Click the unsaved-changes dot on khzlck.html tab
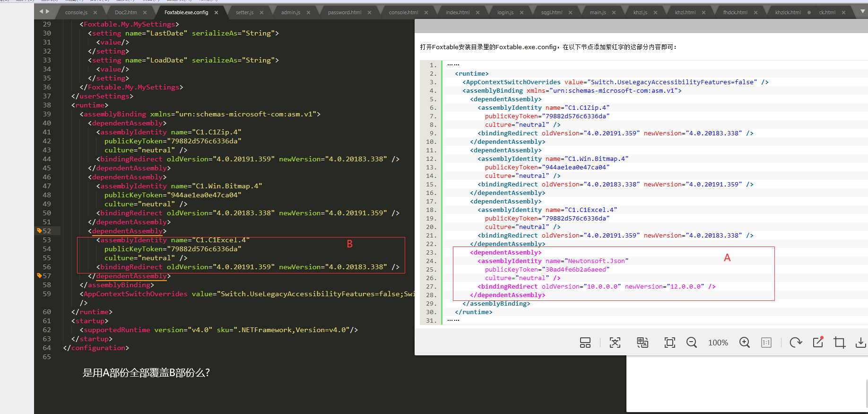 coord(809,13)
